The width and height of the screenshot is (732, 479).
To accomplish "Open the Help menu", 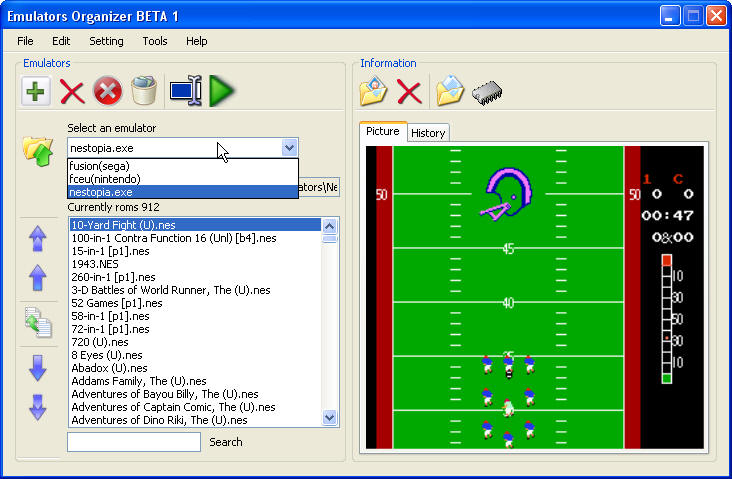I will click(197, 41).
